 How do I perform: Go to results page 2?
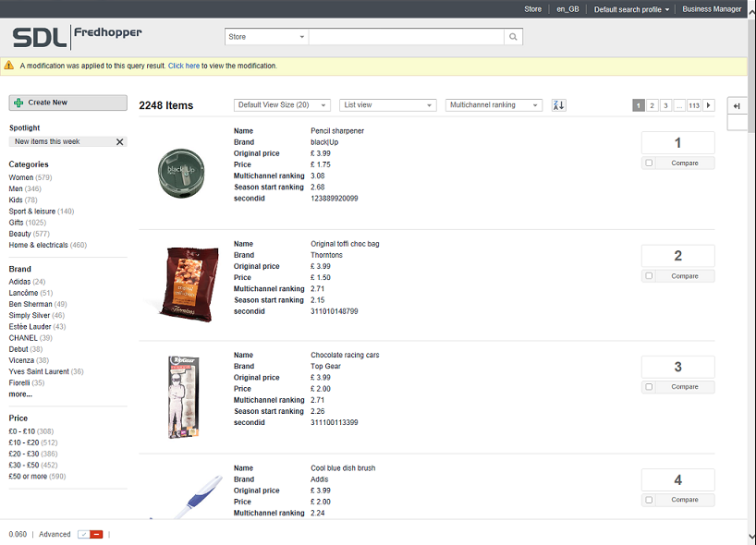coord(652,105)
